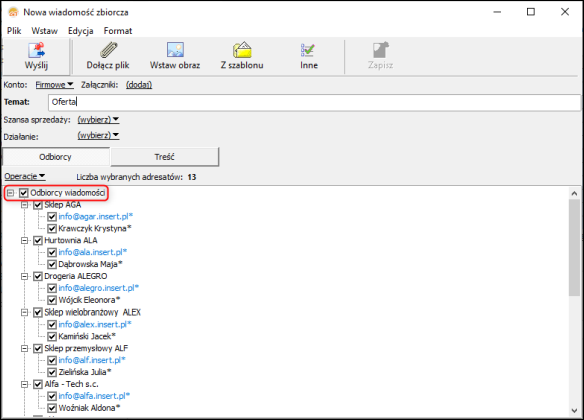Collapse the Drogeria ALEGRO tree node
The image size is (584, 420).
point(24,276)
